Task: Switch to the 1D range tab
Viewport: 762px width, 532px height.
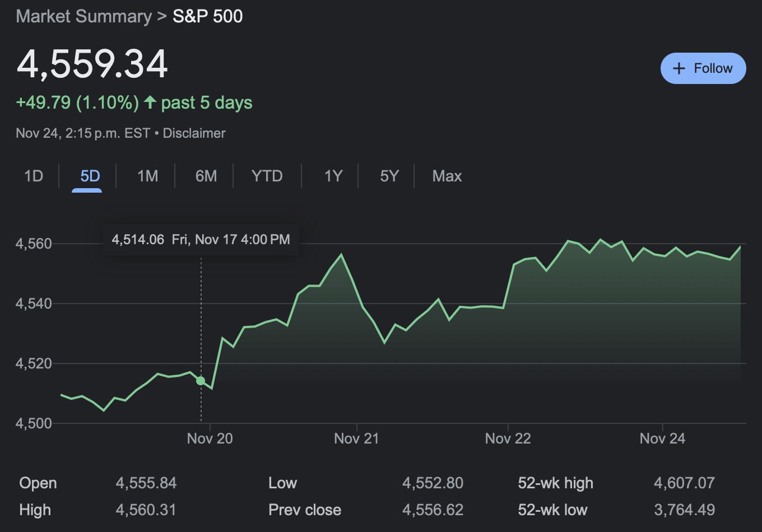Action: tap(34, 176)
